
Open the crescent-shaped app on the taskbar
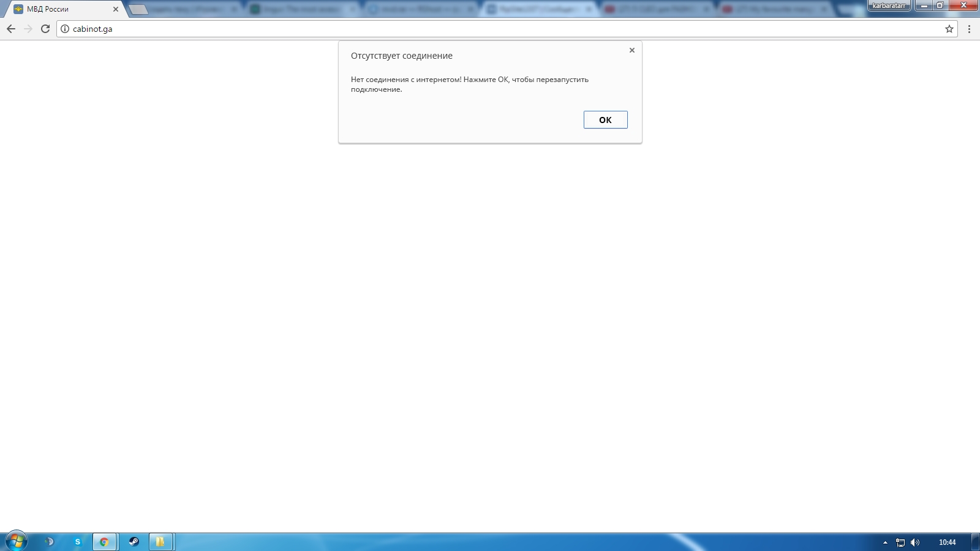click(49, 542)
